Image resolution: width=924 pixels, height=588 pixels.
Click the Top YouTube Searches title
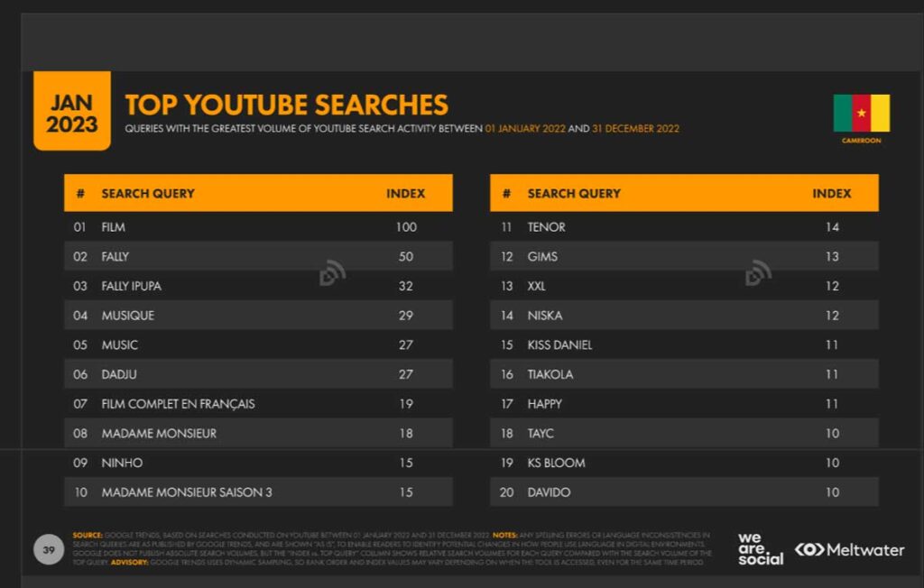tap(286, 105)
